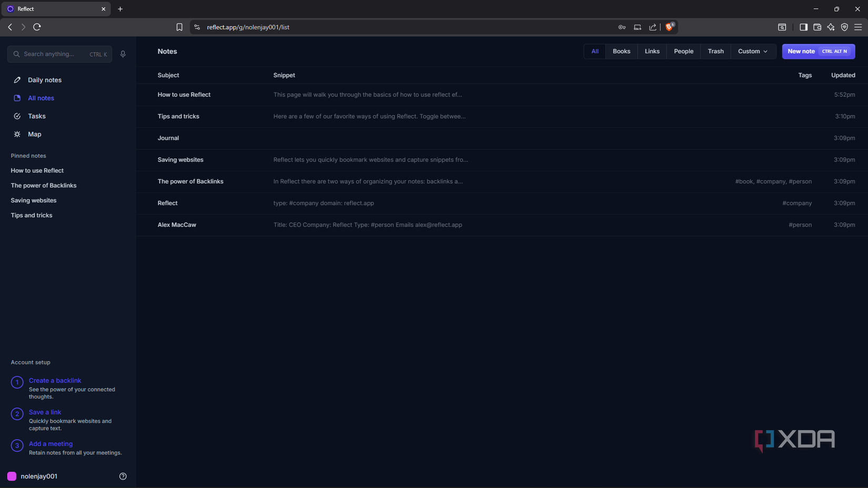
Task: Focus the Search anything field
Action: (x=59, y=54)
